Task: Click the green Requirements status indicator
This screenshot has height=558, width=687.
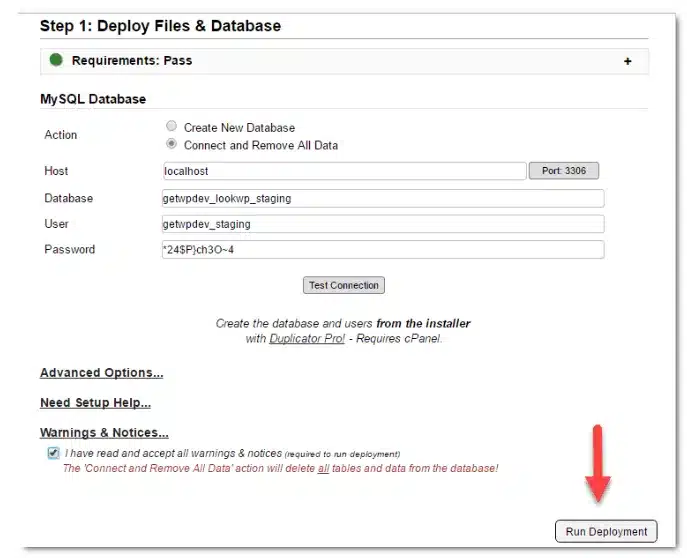Action: click(56, 60)
